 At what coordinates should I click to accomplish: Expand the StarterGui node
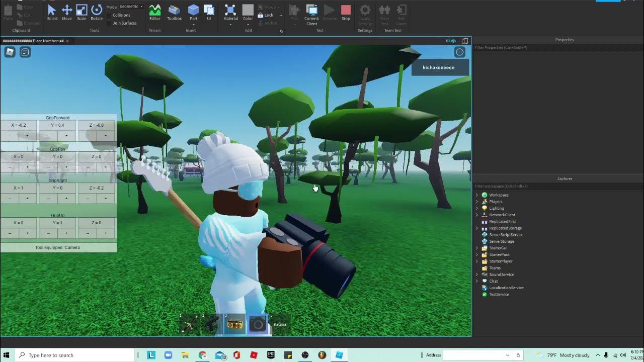coord(477,248)
